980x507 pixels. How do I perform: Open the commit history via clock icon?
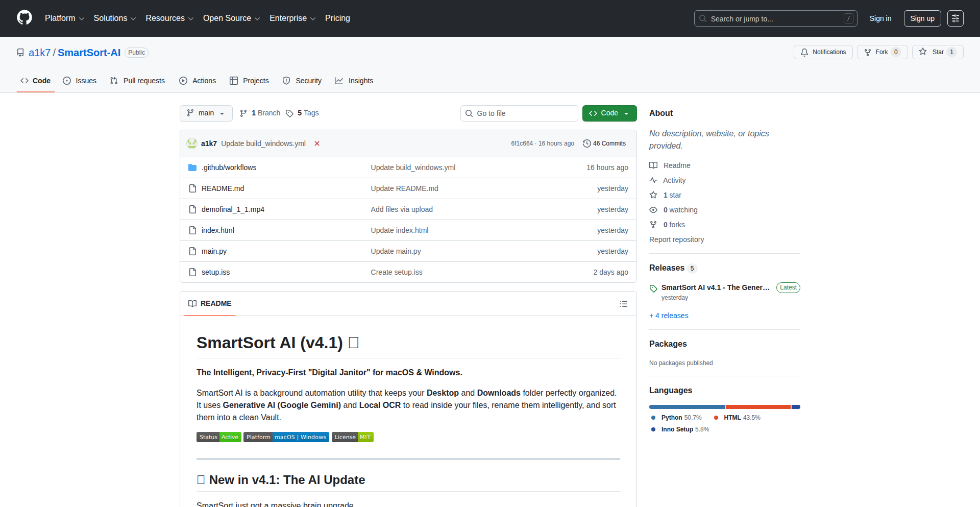pos(586,143)
